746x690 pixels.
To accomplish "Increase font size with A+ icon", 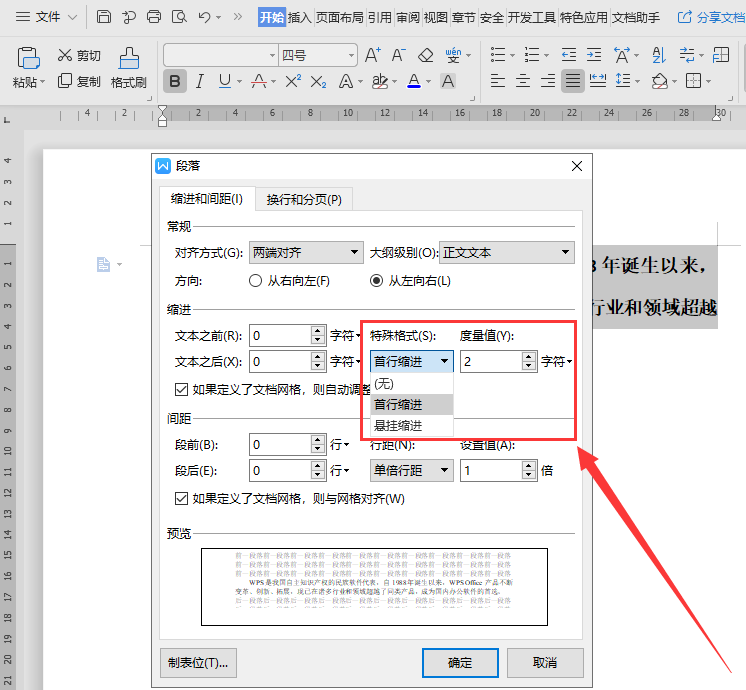I will point(373,55).
